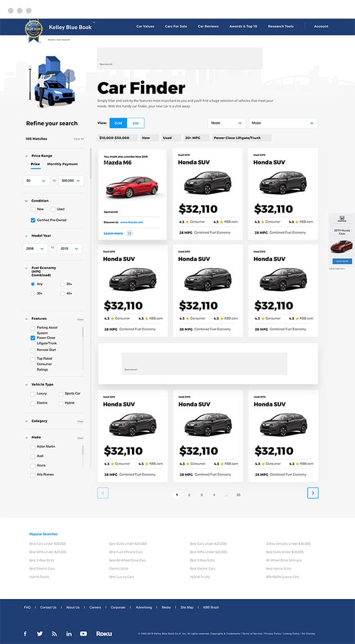Select the 30+ MPG radio option

pyautogui.click(x=33, y=294)
